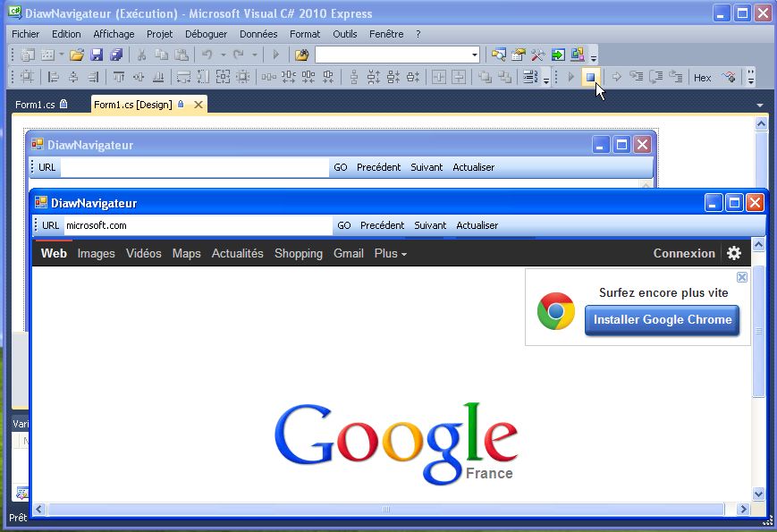The height and width of the screenshot is (532, 777).
Task: Open the Images link in Google bar
Action: (x=97, y=253)
